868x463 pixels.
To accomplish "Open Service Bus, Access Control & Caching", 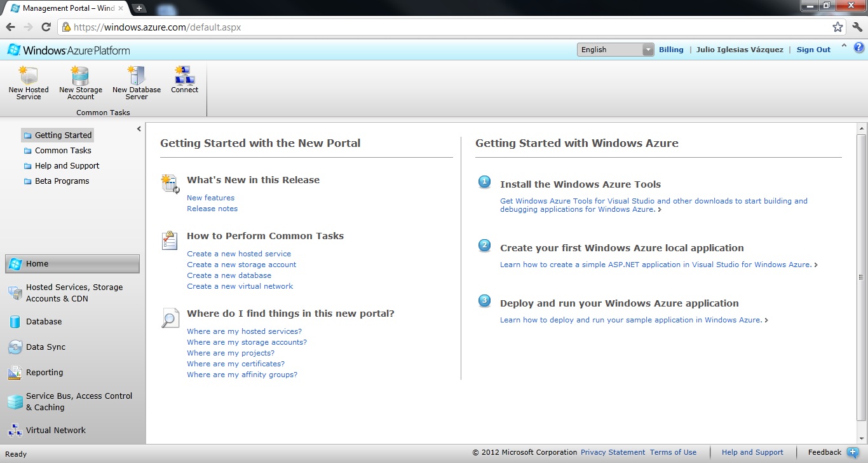I will pos(72,401).
